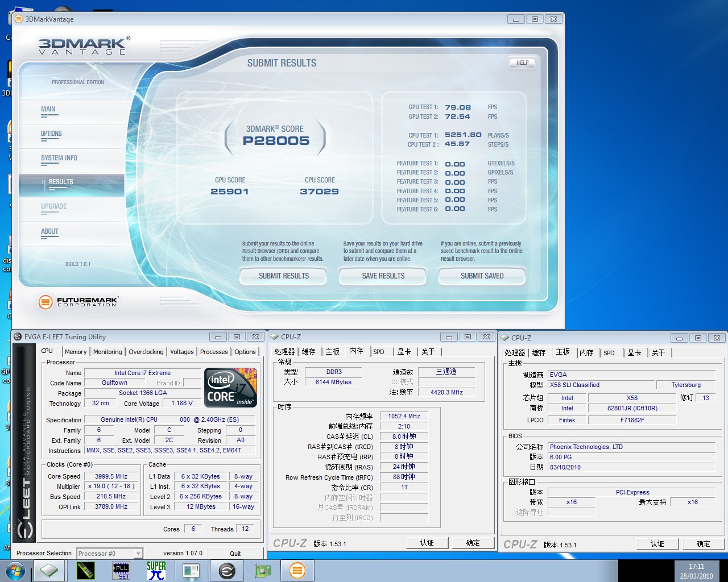This screenshot has height=582, width=728.
Task: Click the 3DMark score P28005
Action: [276, 141]
